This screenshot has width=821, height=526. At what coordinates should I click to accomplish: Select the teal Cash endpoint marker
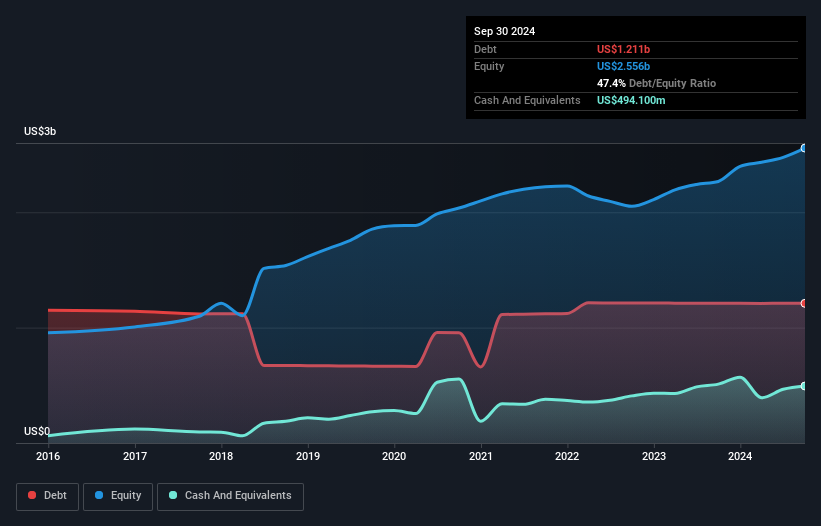coord(804,386)
